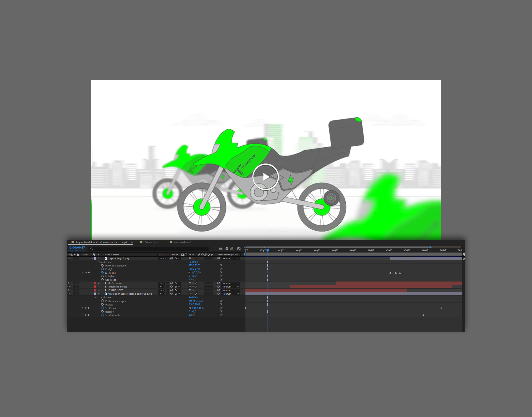The height and width of the screenshot is (417, 532).
Task: Open the Graph Editor icon
Action: tap(239, 249)
